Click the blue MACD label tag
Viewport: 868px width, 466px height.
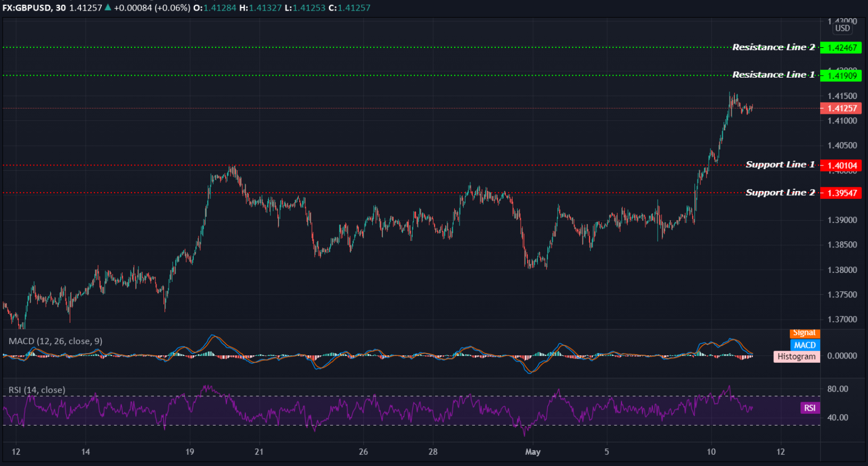805,345
